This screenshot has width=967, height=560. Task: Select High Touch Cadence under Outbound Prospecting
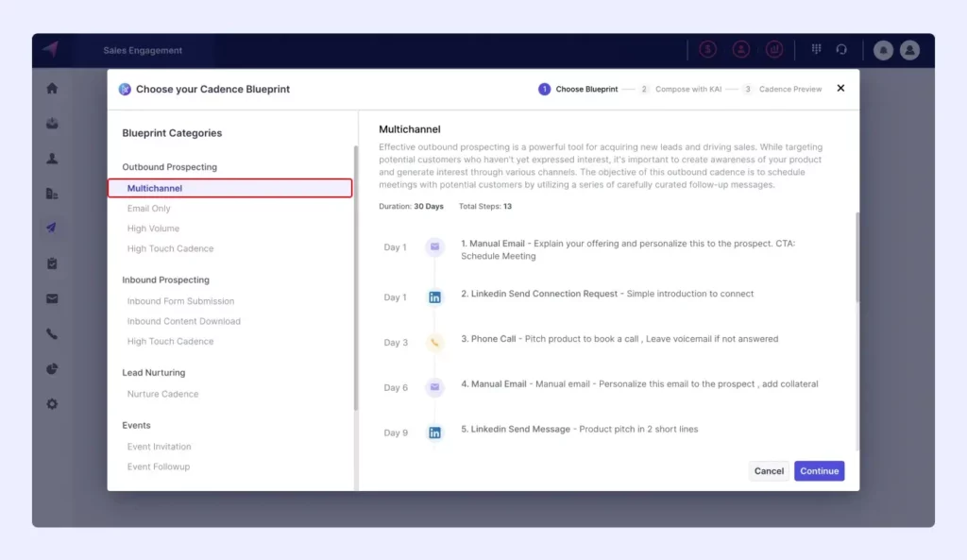[x=170, y=248]
